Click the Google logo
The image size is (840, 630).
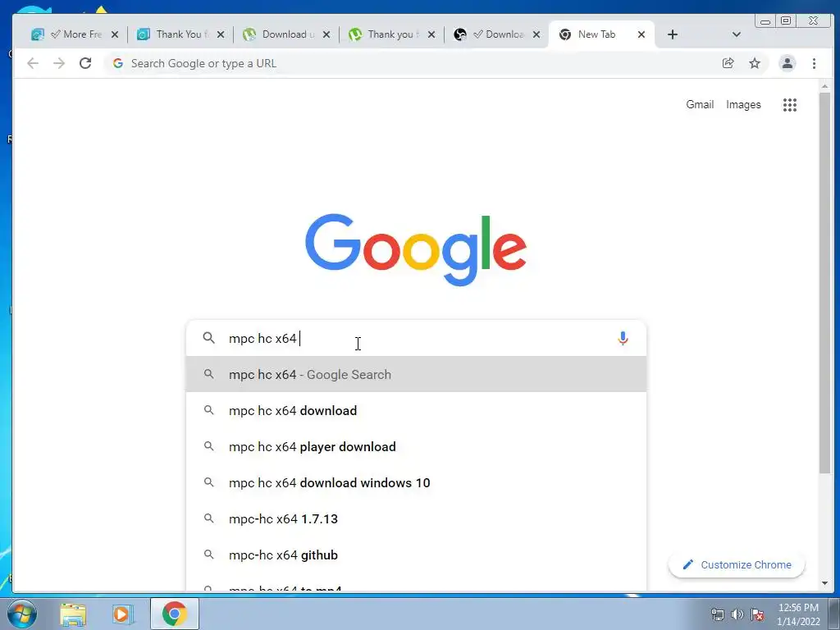coord(416,249)
